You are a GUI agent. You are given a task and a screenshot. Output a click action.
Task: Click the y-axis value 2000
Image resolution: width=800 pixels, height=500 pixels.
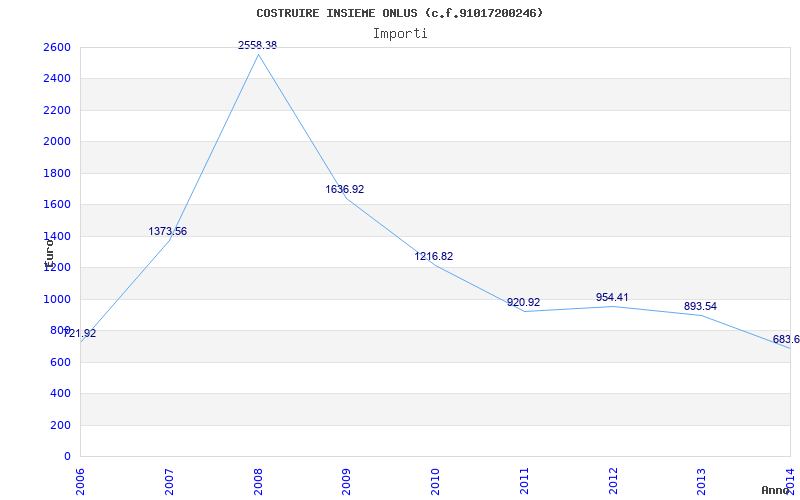click(57, 142)
